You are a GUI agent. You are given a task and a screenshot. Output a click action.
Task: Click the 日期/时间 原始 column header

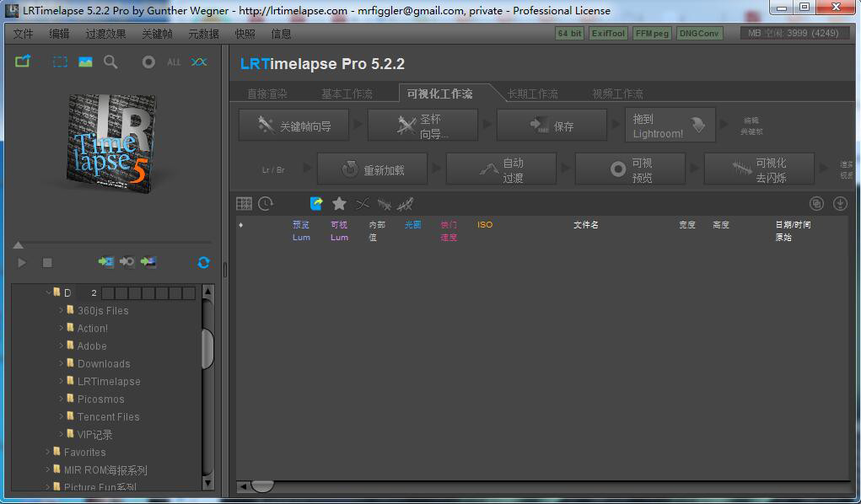[793, 231]
